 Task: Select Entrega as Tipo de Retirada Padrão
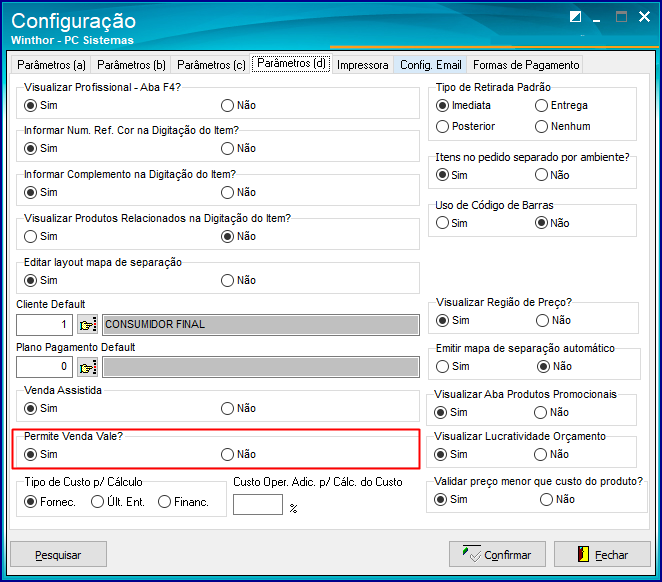click(561, 106)
